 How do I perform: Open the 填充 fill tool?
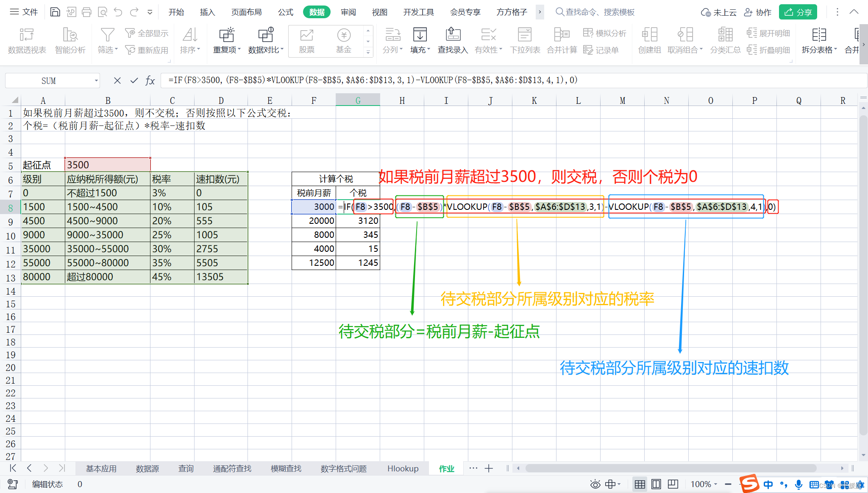click(x=420, y=41)
